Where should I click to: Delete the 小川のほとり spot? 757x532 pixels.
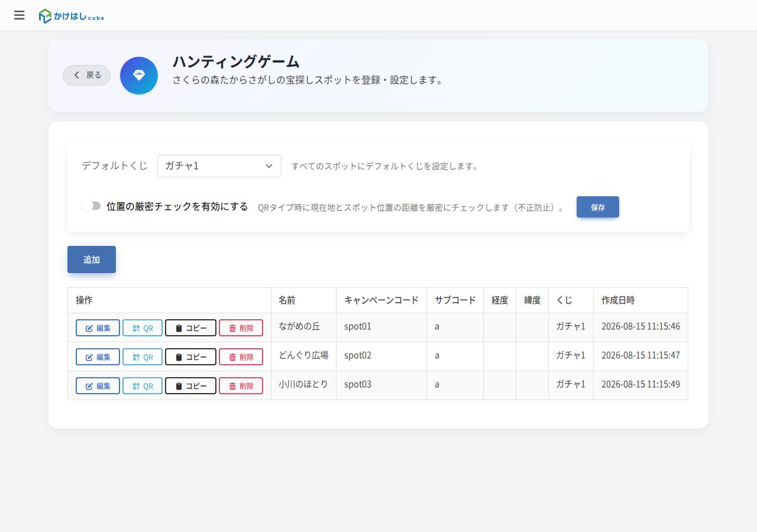241,385
